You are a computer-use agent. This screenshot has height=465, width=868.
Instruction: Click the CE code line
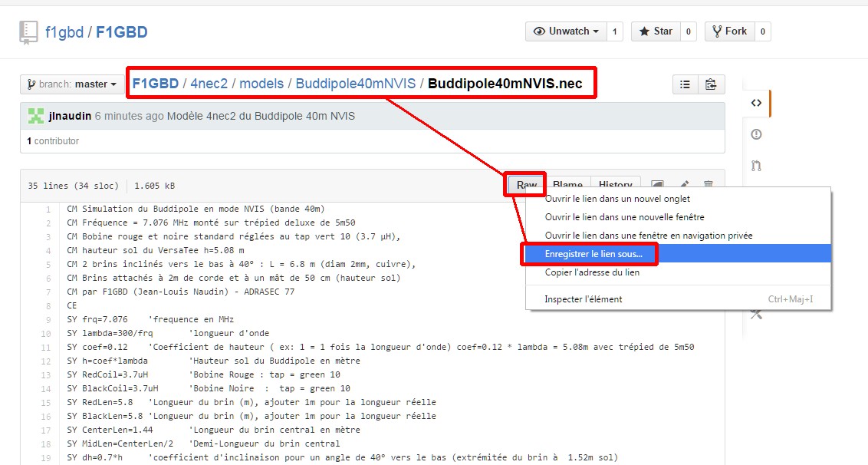point(72,306)
